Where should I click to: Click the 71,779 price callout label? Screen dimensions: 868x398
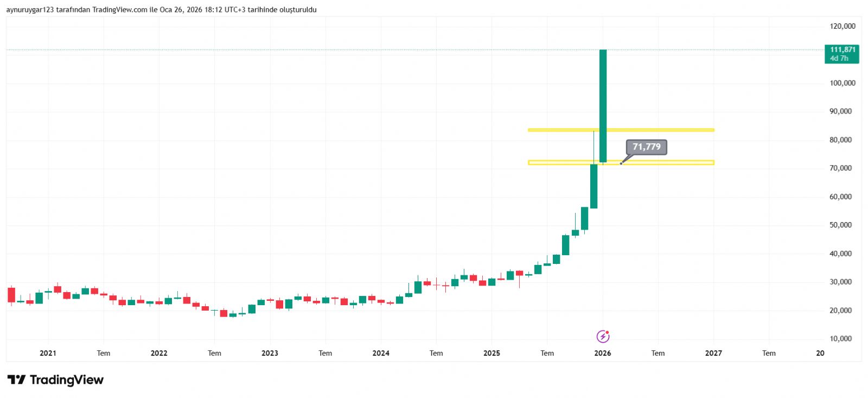tap(646, 147)
